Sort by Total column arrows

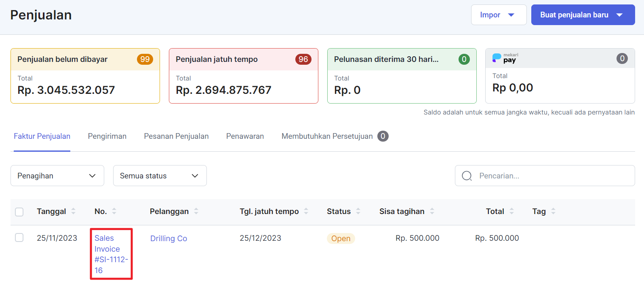[x=511, y=211]
